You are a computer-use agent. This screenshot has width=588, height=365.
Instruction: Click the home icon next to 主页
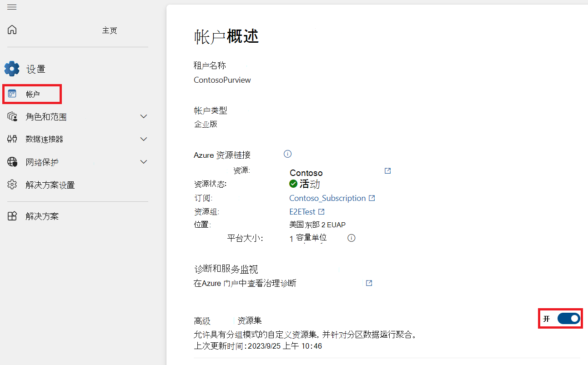(12, 30)
